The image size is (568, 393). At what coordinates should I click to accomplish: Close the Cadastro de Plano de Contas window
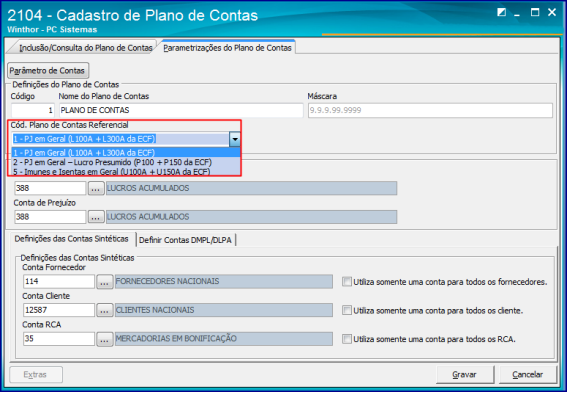[552, 13]
